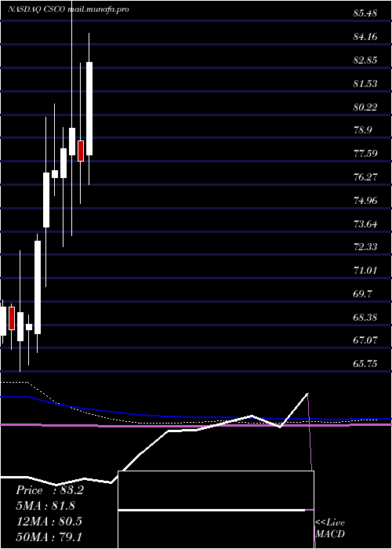Click the Price : 83.2 readout
Screen dimensions: 392x549
49,490
